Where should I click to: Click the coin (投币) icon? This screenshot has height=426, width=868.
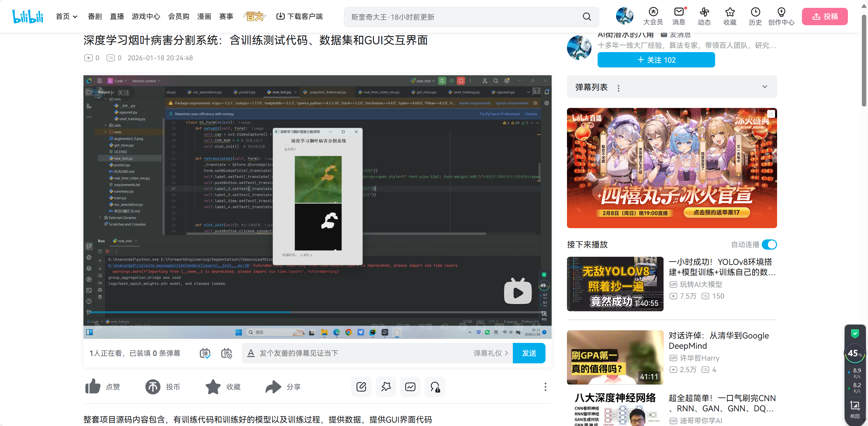153,386
